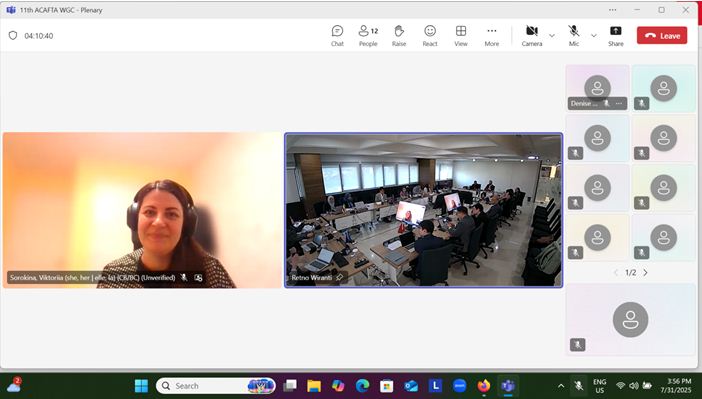Click muted mic icon on Denise's tile
Image resolution: width=702 pixels, height=399 pixels.
click(x=606, y=103)
